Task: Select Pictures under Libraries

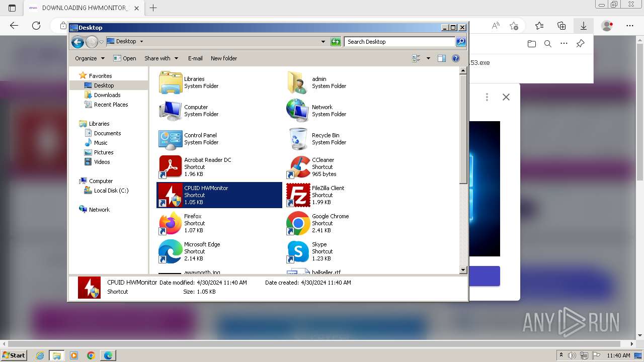Action: 104,152
